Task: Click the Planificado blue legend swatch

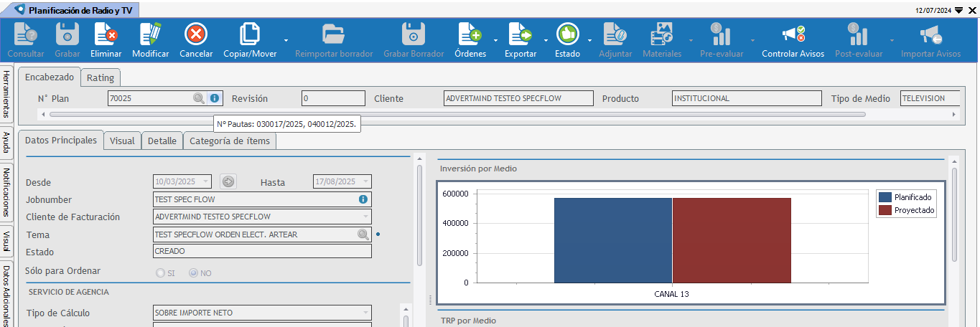Action: [x=885, y=196]
